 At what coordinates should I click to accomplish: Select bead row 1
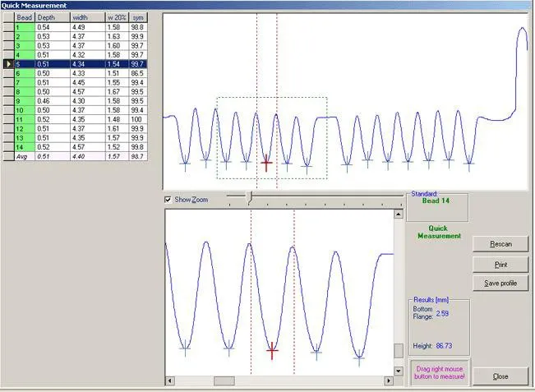(x=75, y=27)
